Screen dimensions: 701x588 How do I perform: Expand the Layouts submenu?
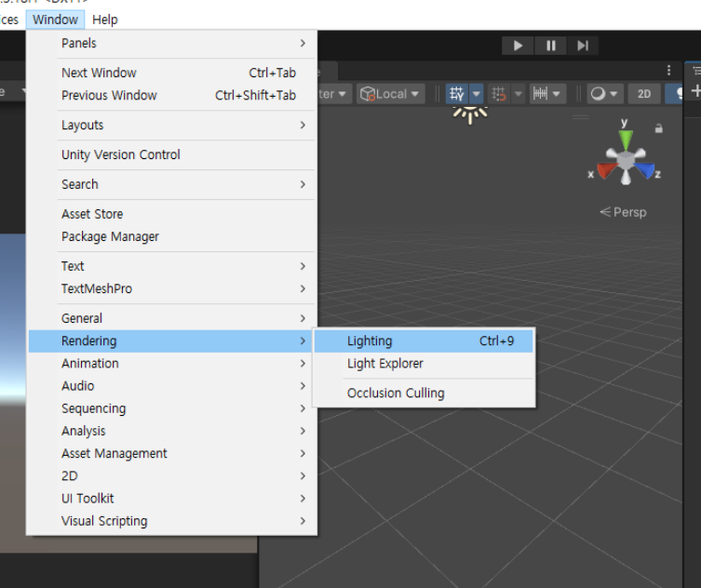172,125
